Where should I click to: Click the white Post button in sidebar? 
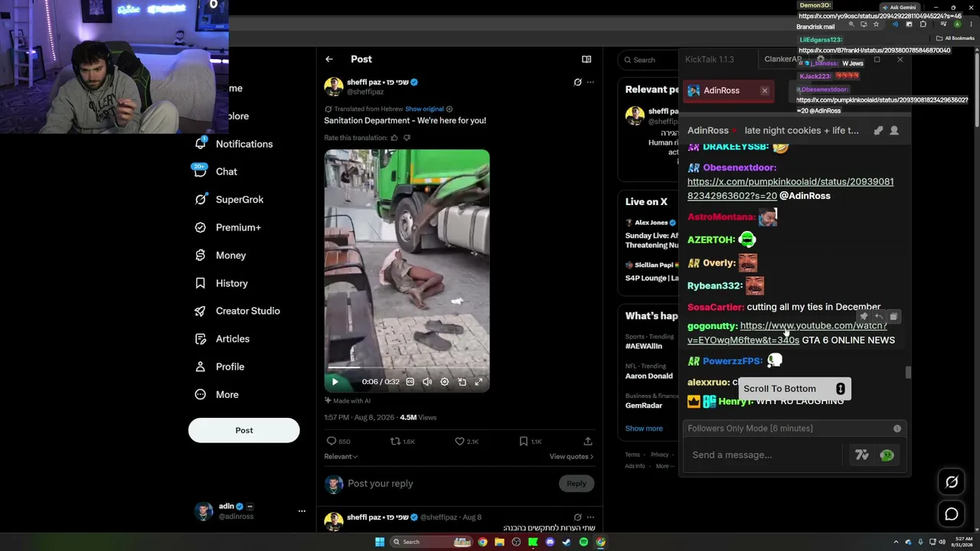pos(244,430)
